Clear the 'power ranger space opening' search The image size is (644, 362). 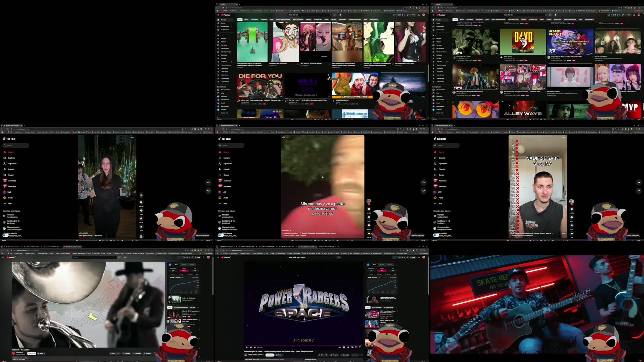pyautogui.click(x=335, y=257)
